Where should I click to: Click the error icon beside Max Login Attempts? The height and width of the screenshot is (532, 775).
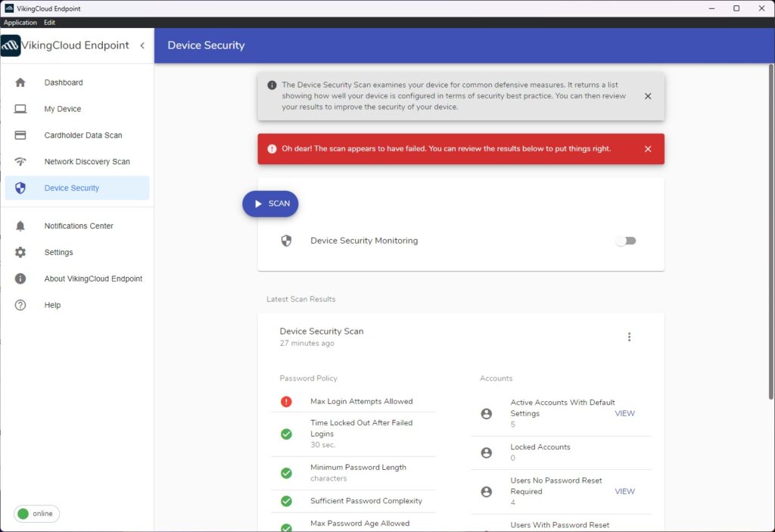pos(286,402)
